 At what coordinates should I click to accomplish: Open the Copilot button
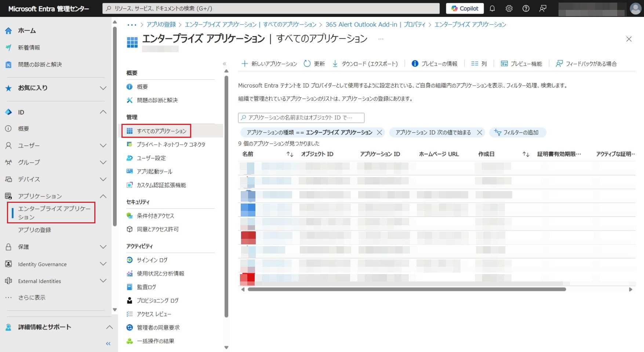tap(465, 8)
